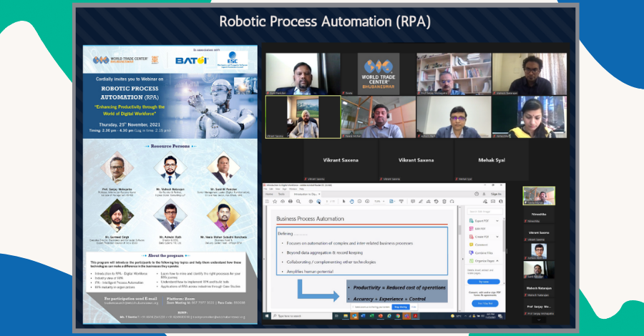Open the Window menu in Acrobat

pos(293,189)
